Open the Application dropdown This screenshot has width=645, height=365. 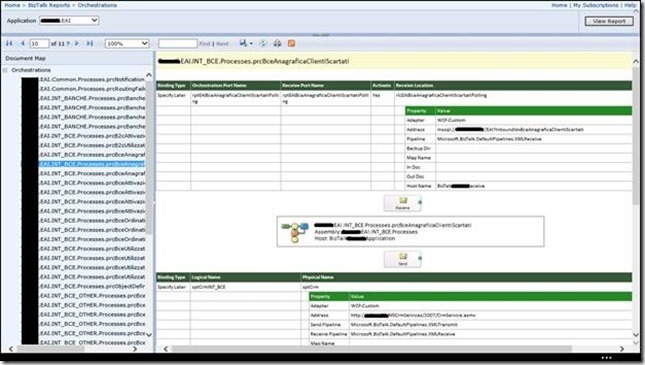[x=69, y=20]
